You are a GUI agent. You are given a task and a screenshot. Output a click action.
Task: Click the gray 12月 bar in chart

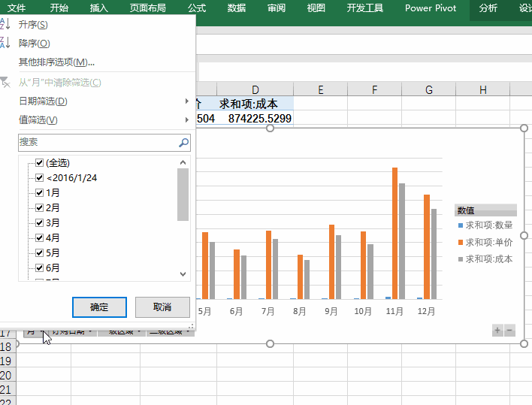point(434,254)
